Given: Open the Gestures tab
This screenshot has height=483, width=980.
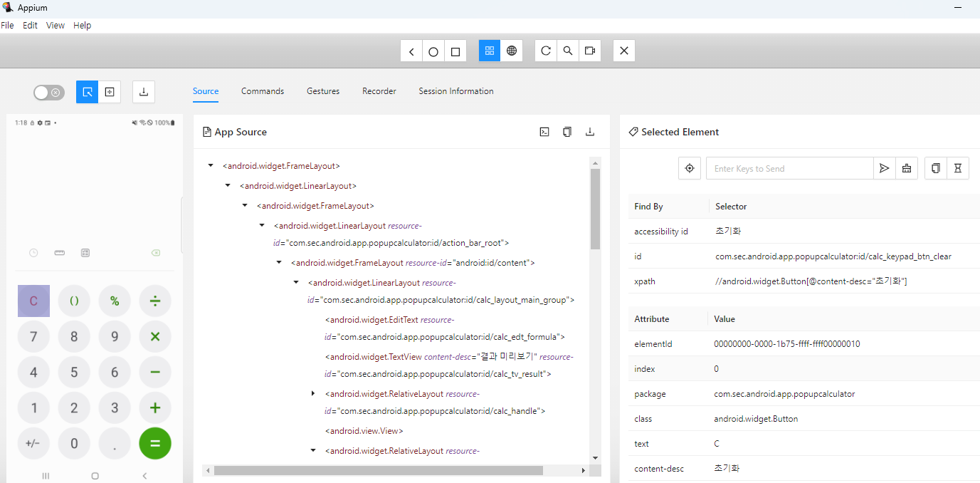Looking at the screenshot, I should point(323,91).
